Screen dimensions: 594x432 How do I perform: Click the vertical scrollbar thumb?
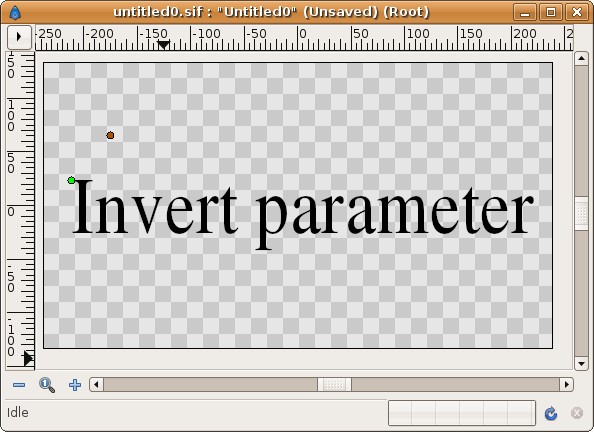pyautogui.click(x=581, y=213)
